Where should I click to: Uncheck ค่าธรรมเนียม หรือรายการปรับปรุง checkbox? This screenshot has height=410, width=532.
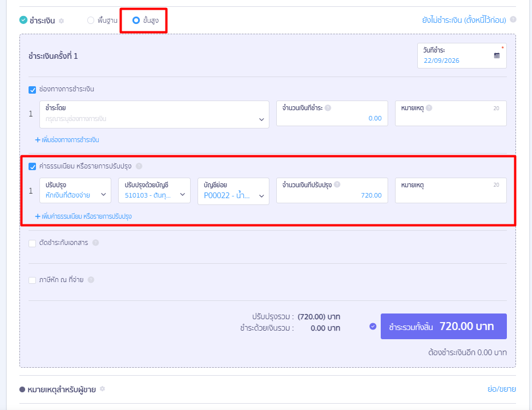click(32, 166)
